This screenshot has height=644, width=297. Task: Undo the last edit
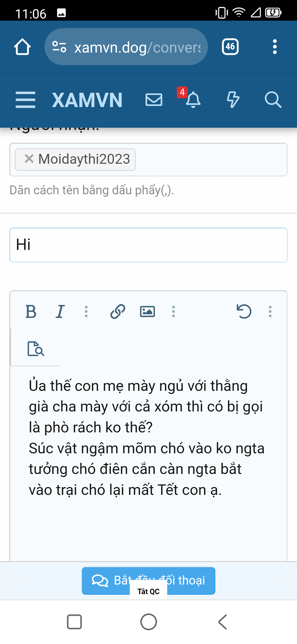point(244,311)
